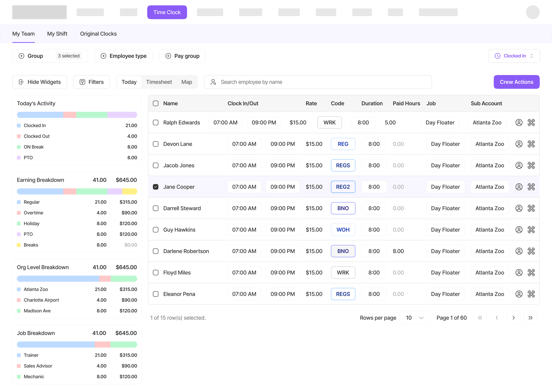Image resolution: width=552 pixels, height=392 pixels.
Task: Open the Clocked In status dropdown
Action: [x=514, y=56]
